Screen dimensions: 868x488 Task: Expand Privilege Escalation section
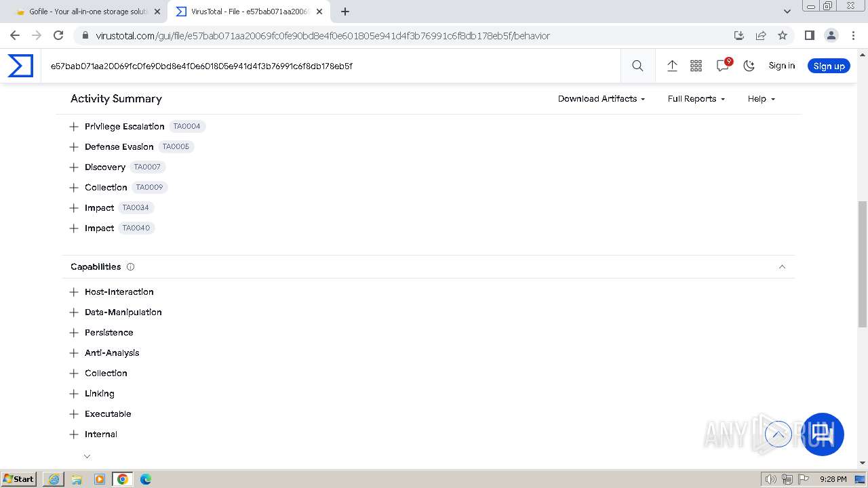(74, 127)
